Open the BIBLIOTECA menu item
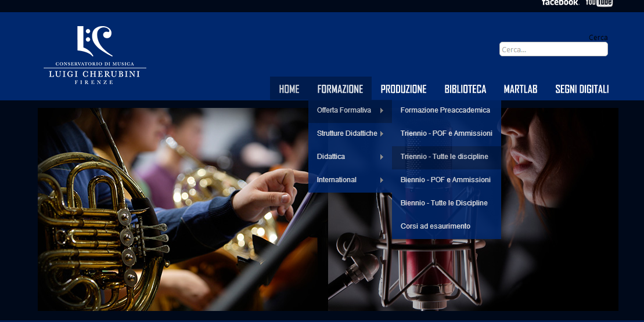The image size is (644, 322). pyautogui.click(x=465, y=89)
